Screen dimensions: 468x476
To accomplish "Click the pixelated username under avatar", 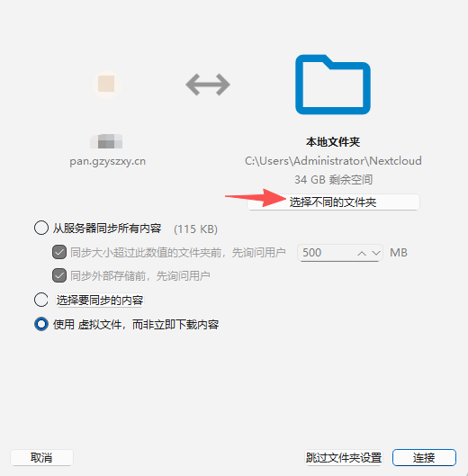I will 106,141.
